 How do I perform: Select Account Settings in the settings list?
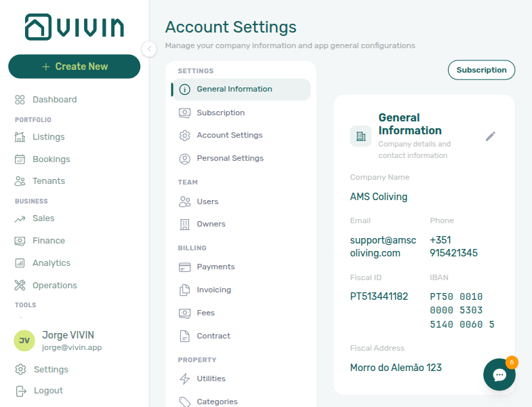[230, 135]
